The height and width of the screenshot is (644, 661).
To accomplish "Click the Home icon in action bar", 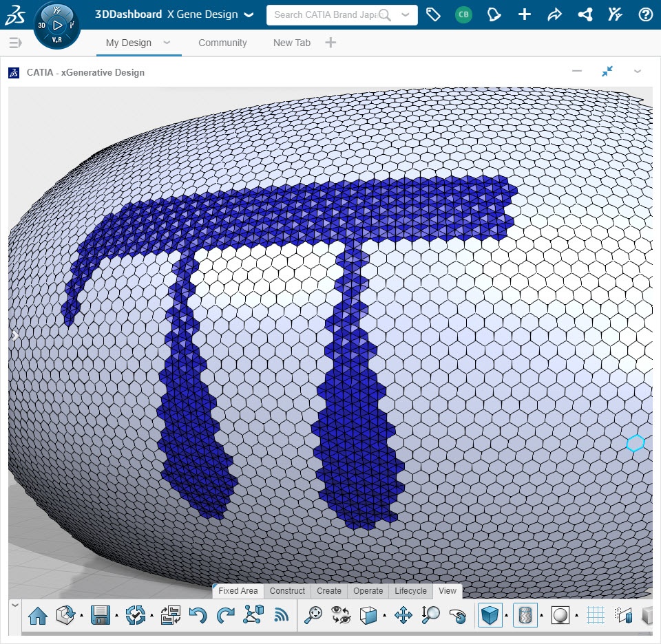I will point(38,616).
